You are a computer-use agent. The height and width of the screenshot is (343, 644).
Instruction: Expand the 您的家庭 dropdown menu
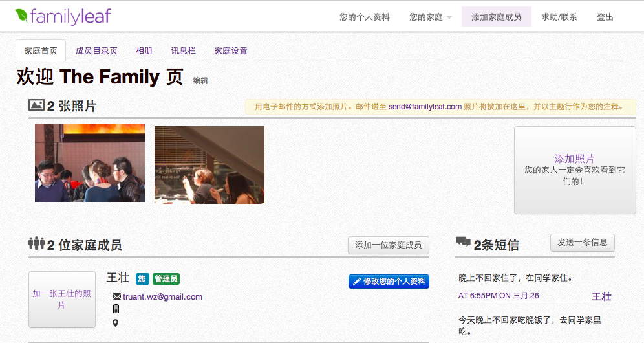tap(430, 17)
